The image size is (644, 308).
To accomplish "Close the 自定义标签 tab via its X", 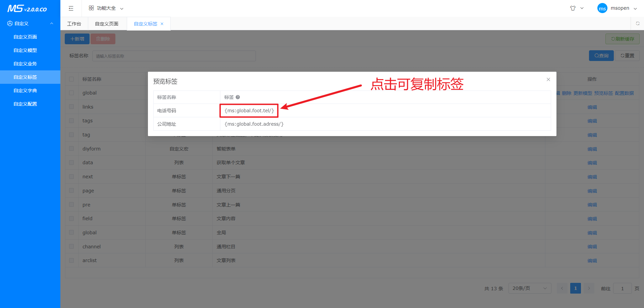I will point(162,24).
